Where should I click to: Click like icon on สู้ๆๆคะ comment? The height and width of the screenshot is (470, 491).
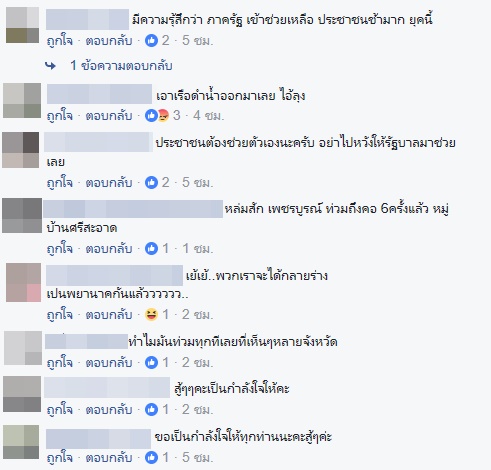coord(151,409)
